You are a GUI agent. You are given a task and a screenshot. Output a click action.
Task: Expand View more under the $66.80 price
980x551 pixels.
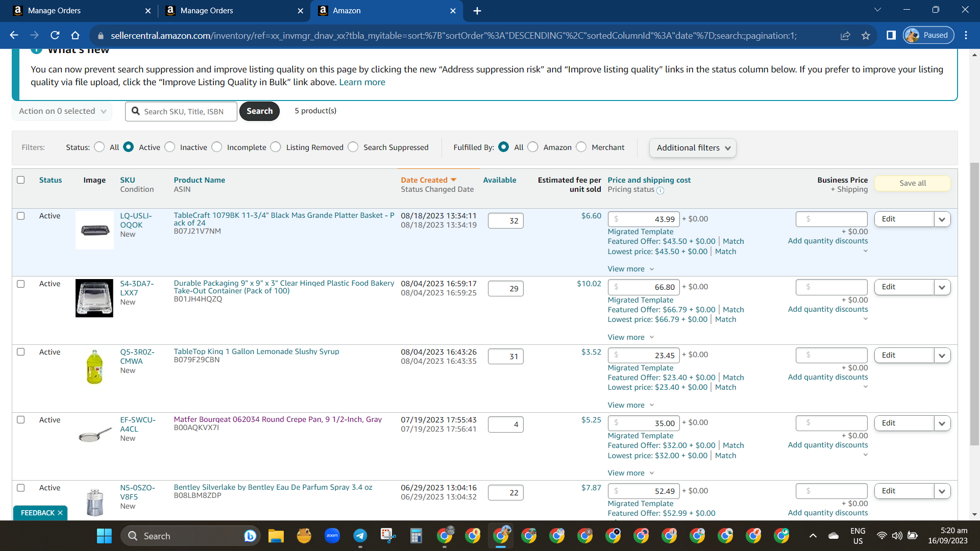631,337
